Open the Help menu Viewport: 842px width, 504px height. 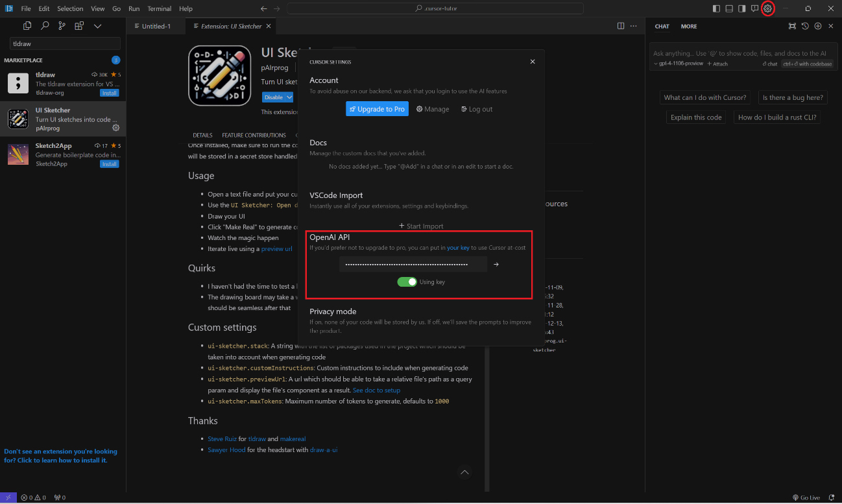click(x=186, y=8)
